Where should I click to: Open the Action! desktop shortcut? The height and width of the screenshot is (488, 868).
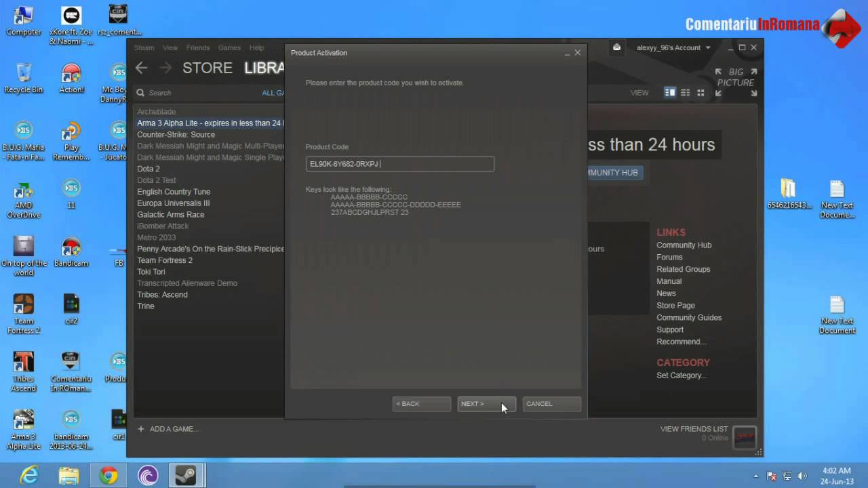[71, 78]
